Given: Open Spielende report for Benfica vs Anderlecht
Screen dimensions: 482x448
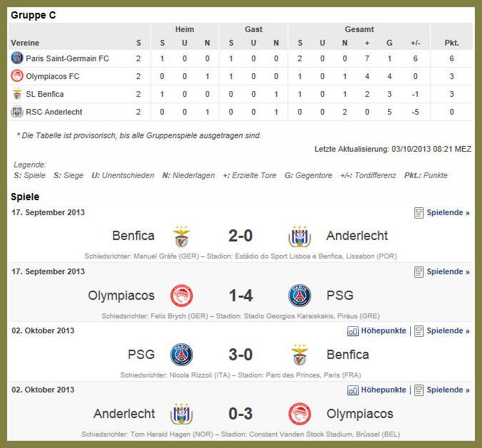Looking at the screenshot, I should [448, 212].
